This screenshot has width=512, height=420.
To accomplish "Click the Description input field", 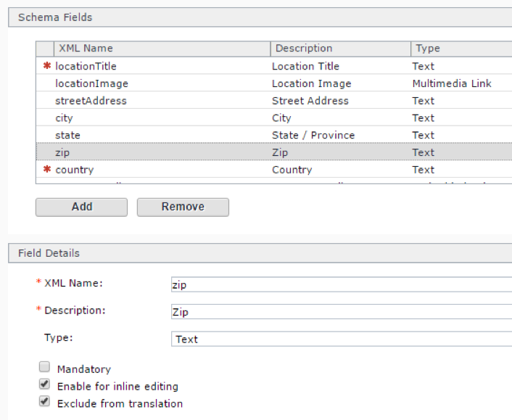I will (x=341, y=312).
